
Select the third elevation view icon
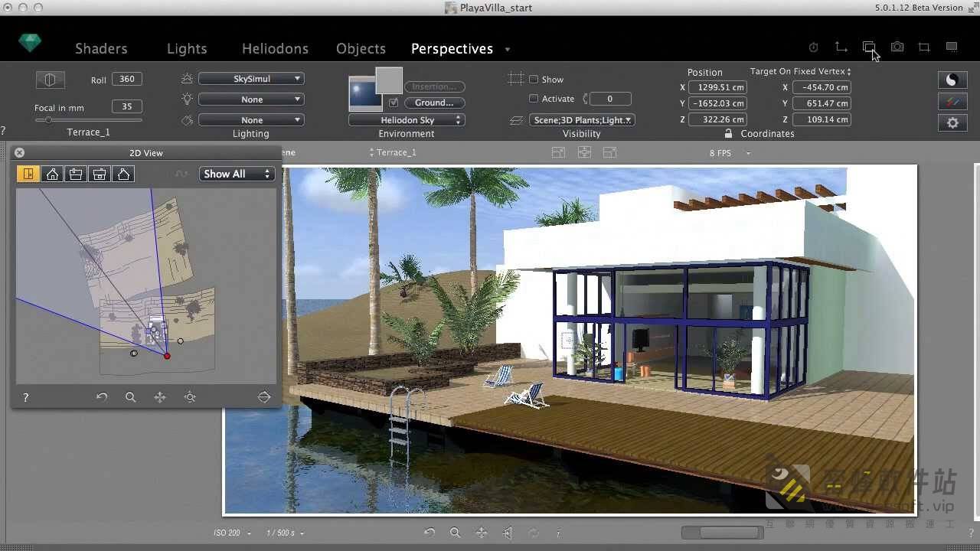pyautogui.click(x=76, y=174)
